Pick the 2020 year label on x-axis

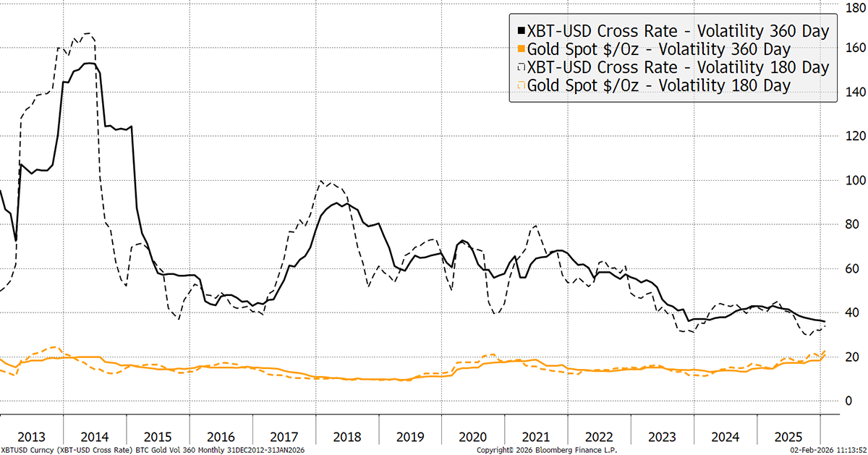474,438
